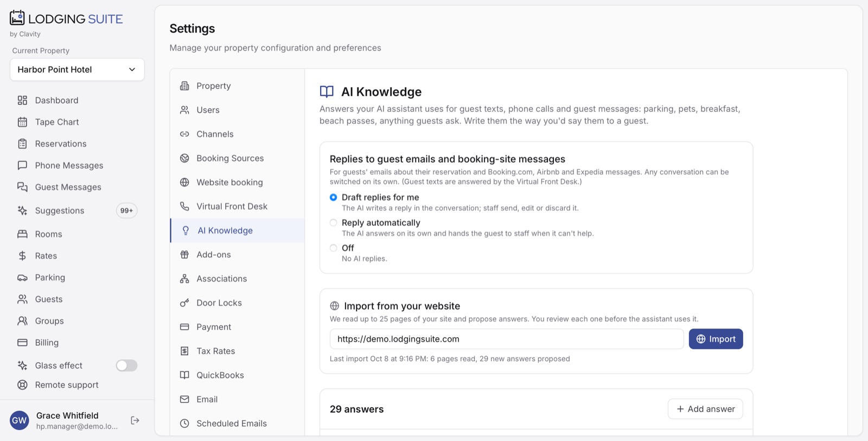
Task: Click the Door Locks key icon
Action: tap(184, 303)
